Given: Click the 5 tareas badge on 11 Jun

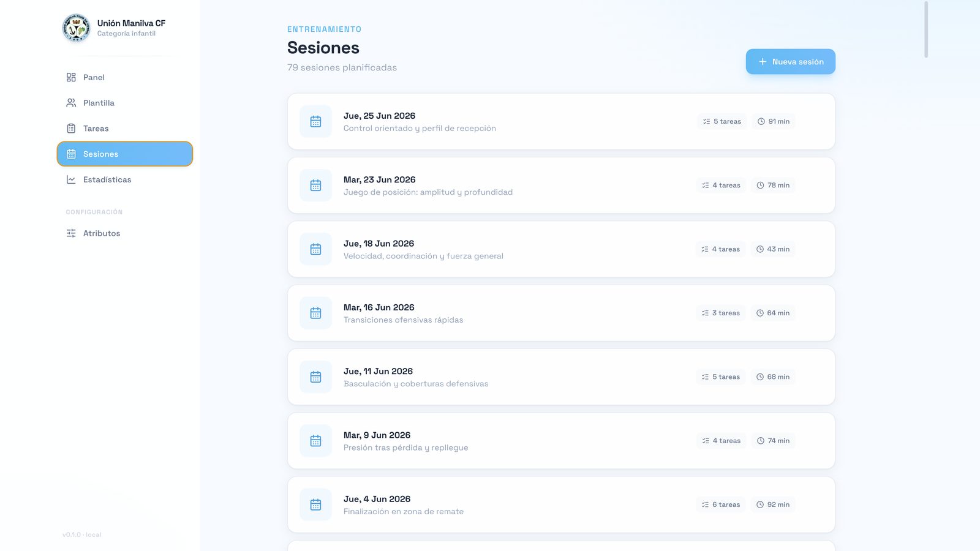Looking at the screenshot, I should 721,377.
